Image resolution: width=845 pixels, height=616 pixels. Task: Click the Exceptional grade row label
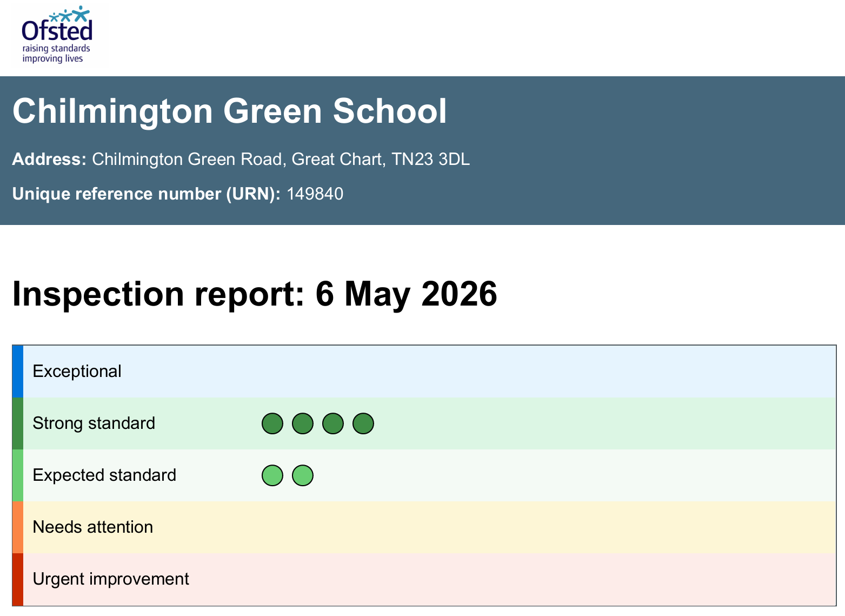coord(77,371)
